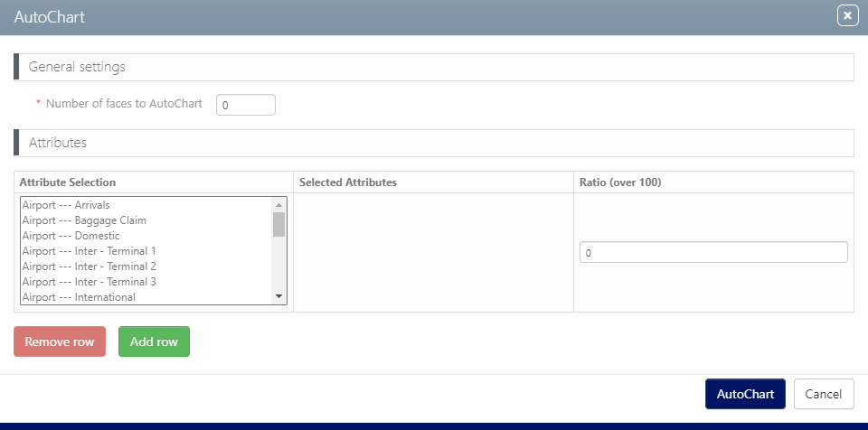Cancel the AutoChart dialog
Screen dimensions: 868x430
click(x=823, y=394)
